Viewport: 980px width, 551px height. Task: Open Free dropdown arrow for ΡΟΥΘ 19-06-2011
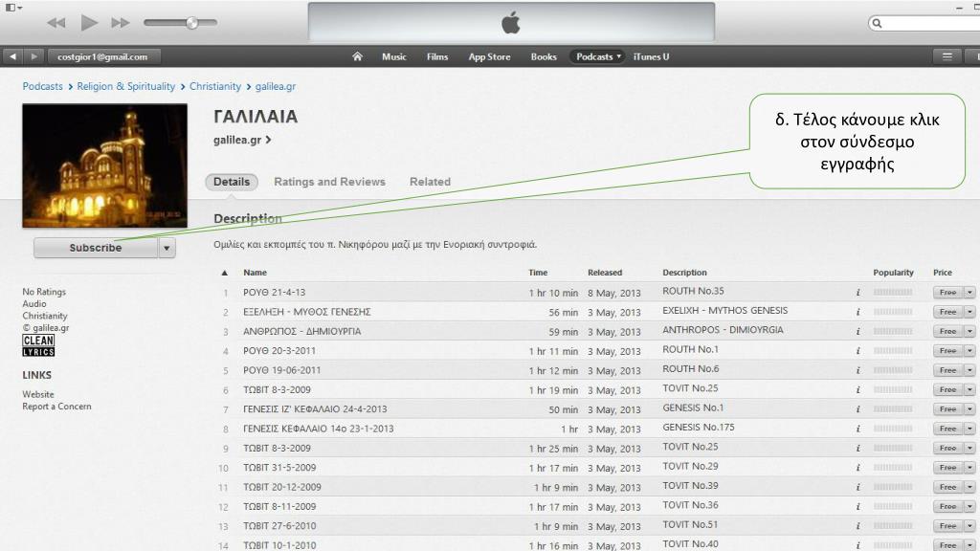click(x=969, y=370)
